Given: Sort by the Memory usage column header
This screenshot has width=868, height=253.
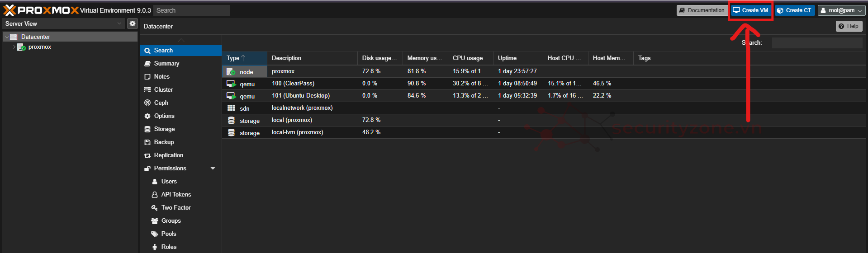Looking at the screenshot, I should click(x=425, y=58).
